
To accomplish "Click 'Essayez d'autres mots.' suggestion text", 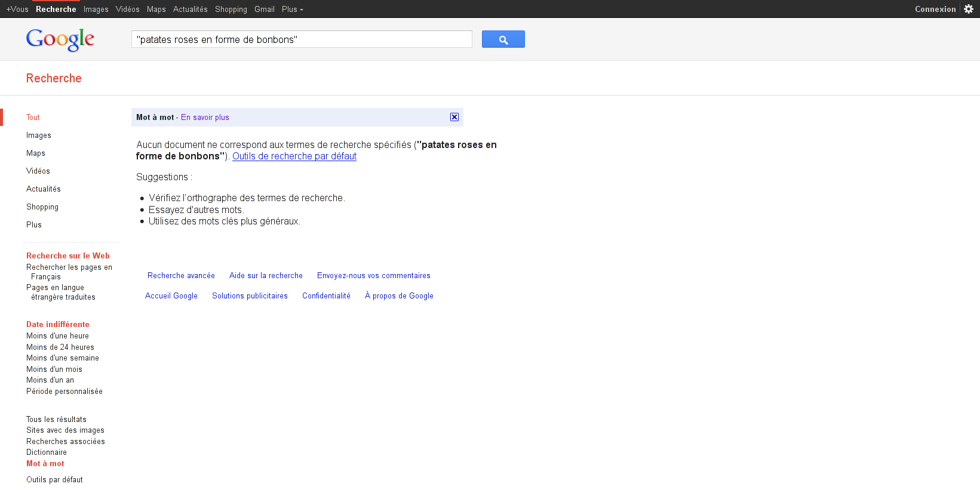I will (196, 210).
